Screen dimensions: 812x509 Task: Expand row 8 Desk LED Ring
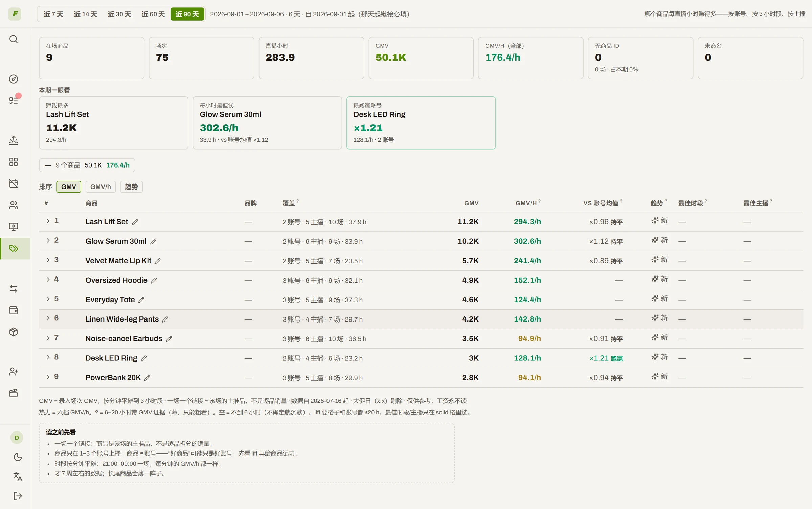pos(48,357)
